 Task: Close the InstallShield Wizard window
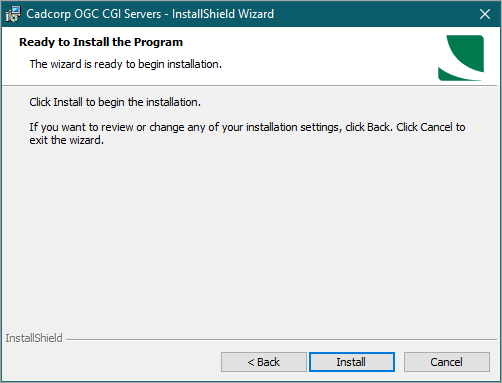tap(485, 14)
